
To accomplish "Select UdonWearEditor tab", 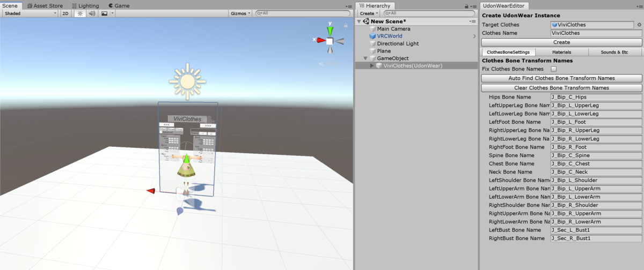I will 503,5.
